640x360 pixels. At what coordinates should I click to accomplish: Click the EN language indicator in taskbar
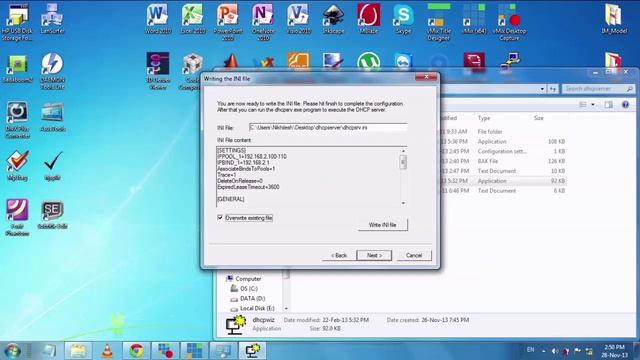[530, 350]
